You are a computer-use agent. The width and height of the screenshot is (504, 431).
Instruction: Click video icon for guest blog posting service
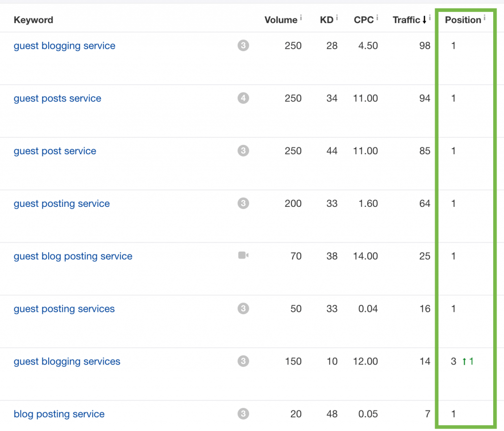pos(243,255)
